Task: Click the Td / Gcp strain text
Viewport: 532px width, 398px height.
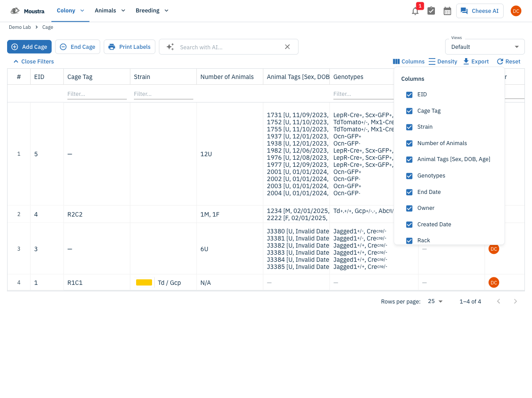Action: tap(169, 283)
